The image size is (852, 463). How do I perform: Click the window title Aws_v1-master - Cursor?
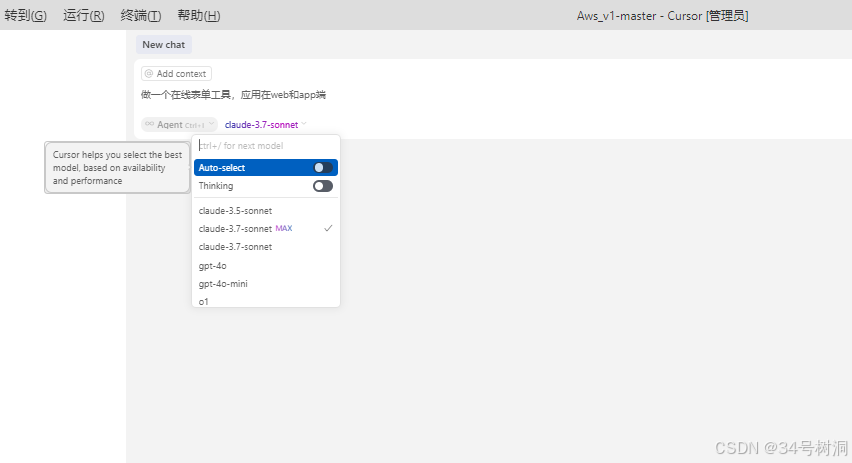(662, 16)
